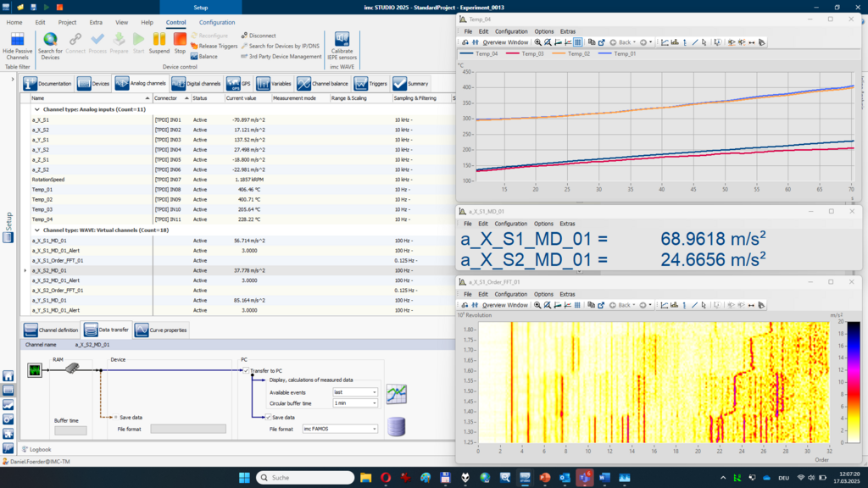
Task: Open the Logbook panel
Action: tap(36, 449)
